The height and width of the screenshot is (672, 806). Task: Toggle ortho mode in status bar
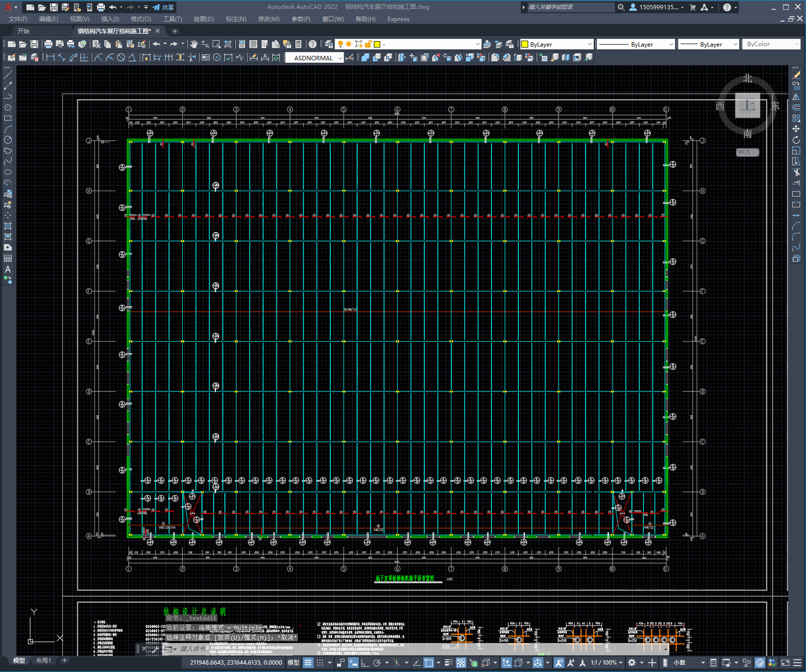pyautogui.click(x=365, y=663)
